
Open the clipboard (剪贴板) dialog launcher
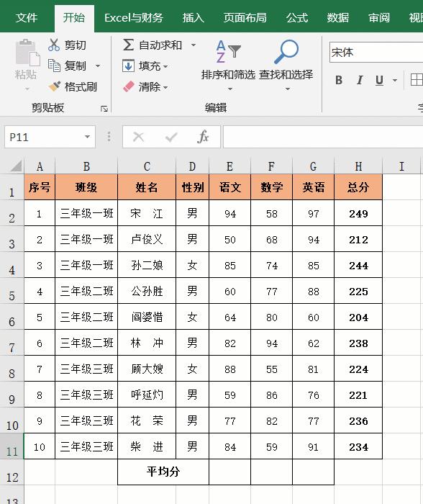pos(104,109)
